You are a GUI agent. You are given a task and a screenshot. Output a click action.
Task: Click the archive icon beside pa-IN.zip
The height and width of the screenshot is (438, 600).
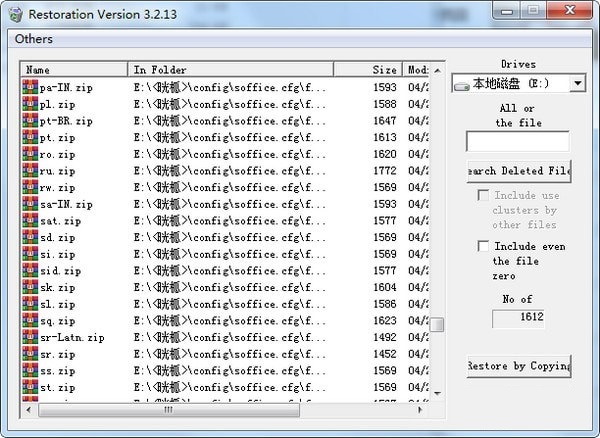(29, 87)
